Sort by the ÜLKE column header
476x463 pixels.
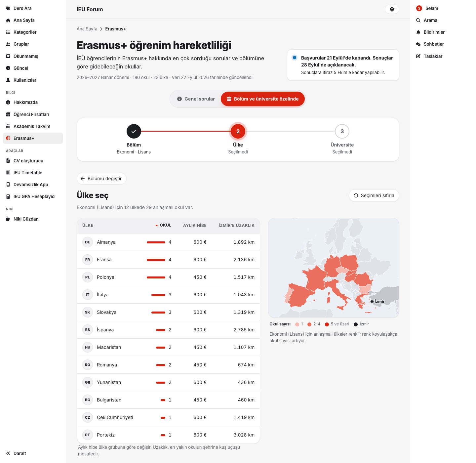tap(88, 226)
